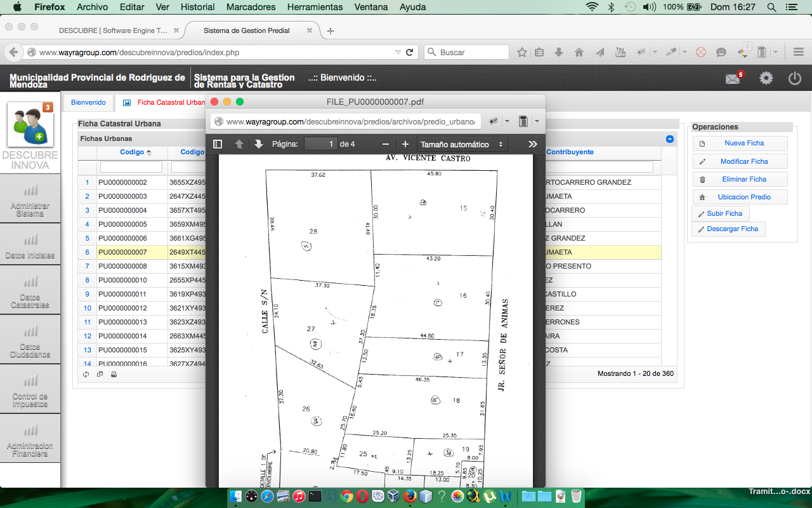Viewport: 812px width, 508px height.
Task: Click the power logout icon
Action: (x=795, y=78)
